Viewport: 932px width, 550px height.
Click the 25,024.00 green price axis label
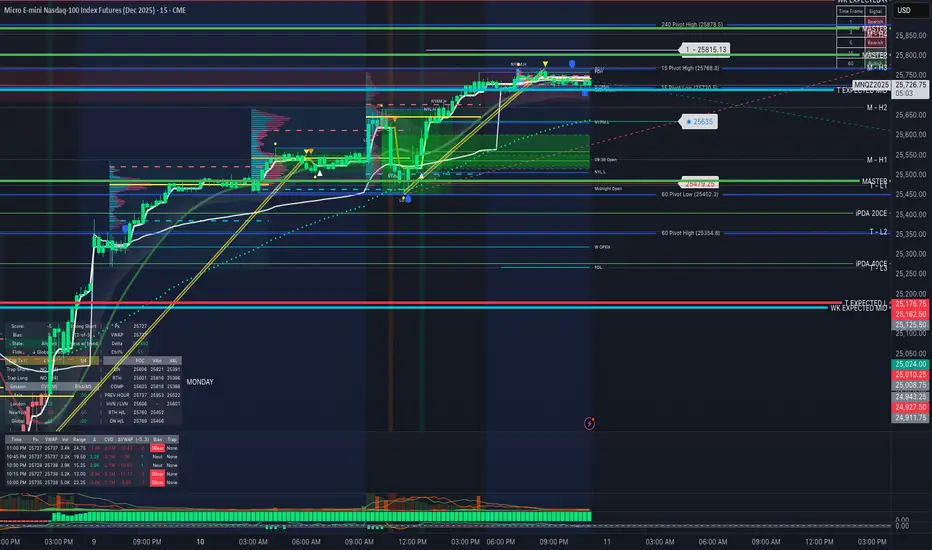[x=911, y=364]
